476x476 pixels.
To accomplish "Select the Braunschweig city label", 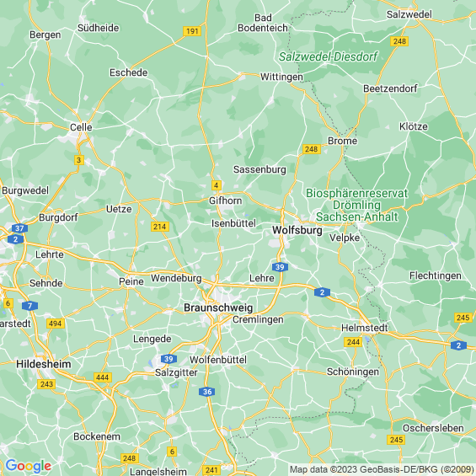I will point(218,308).
